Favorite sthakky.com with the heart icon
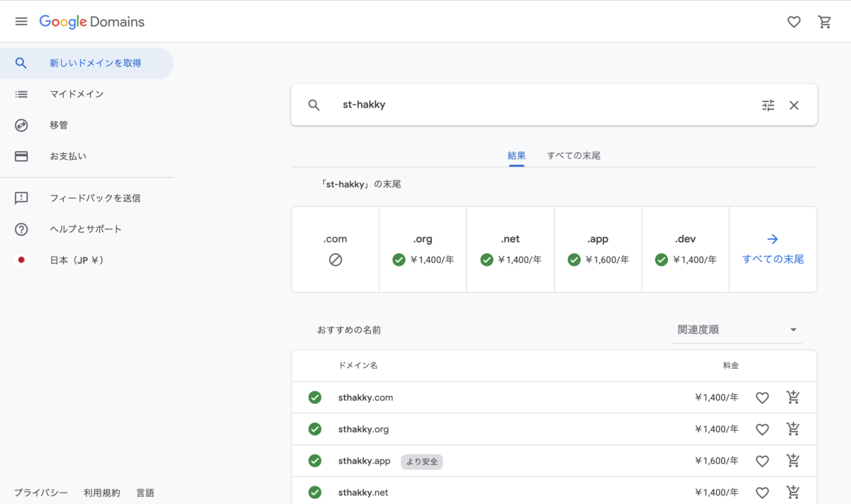The height and width of the screenshot is (504, 851). pos(762,398)
